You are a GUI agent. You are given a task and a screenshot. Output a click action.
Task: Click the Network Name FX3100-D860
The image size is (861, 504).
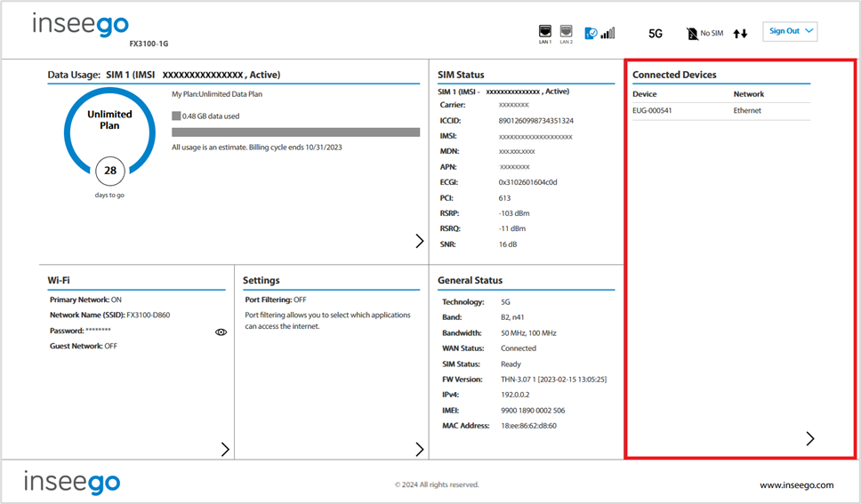(149, 316)
